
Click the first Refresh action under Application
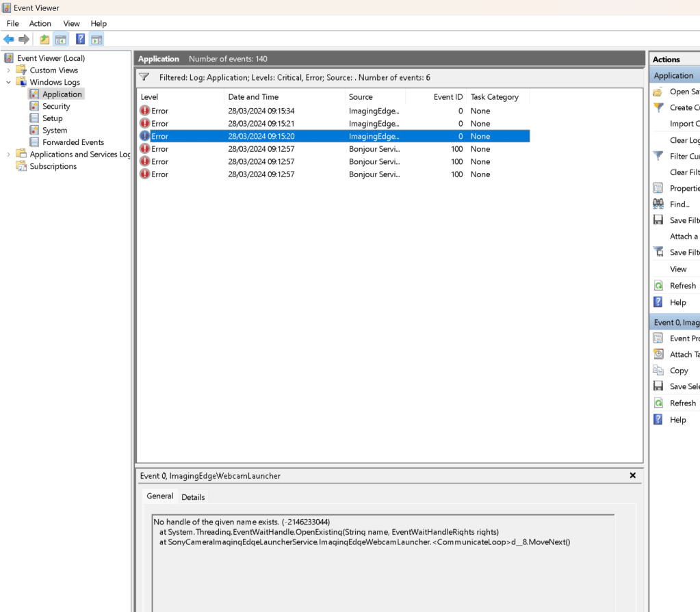point(683,285)
